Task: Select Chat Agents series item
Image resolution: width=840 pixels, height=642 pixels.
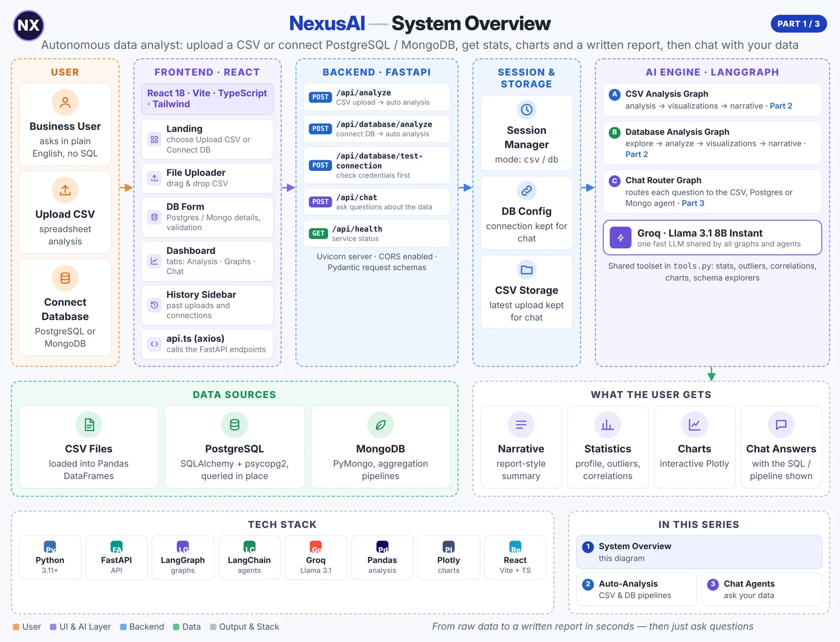Action: [x=762, y=589]
